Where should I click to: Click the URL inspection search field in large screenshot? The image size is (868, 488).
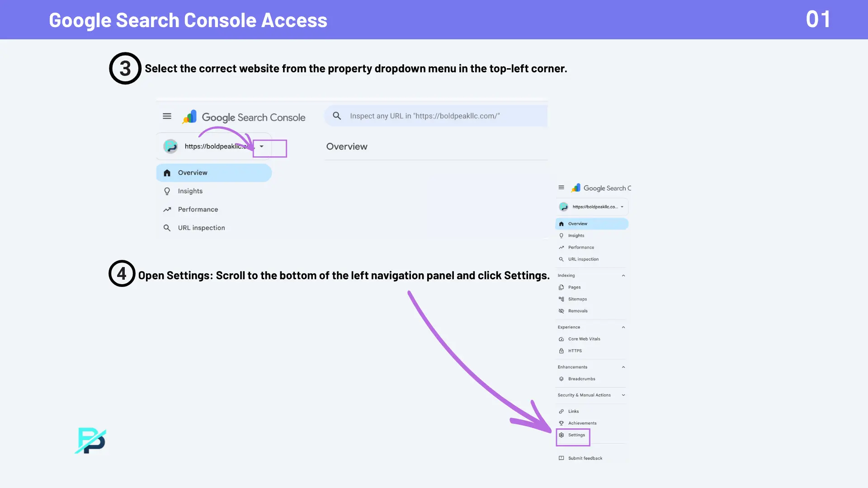tap(436, 116)
